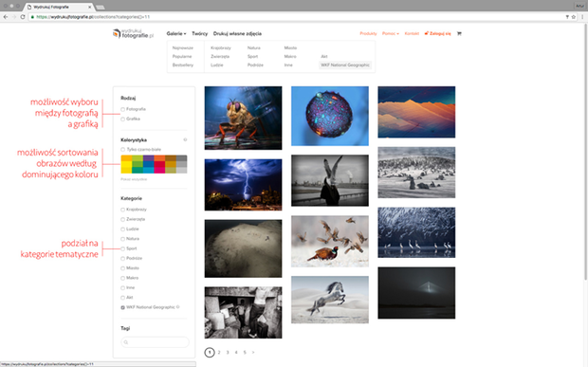Open the lightning storm photo thumbnail
588x367 pixels.
[x=243, y=184]
